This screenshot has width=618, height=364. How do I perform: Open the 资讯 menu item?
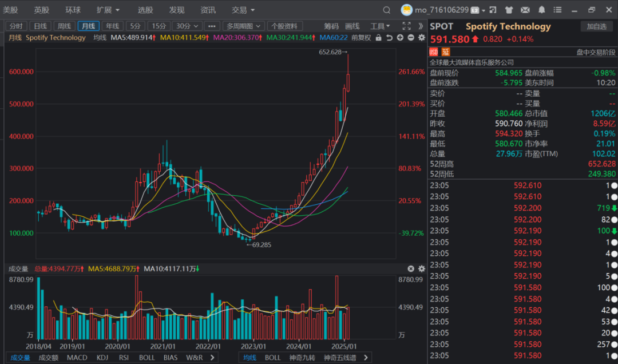tap(208, 10)
